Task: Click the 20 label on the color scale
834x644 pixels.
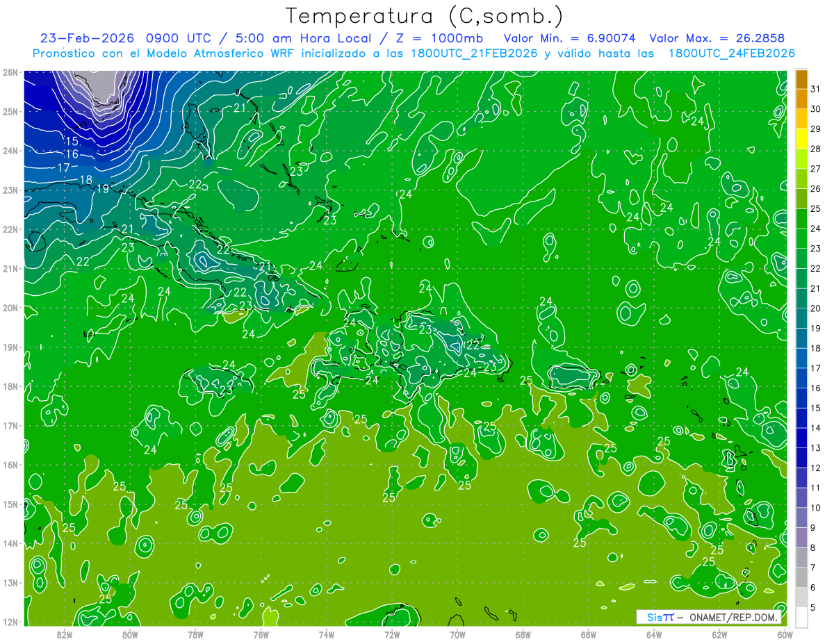Action: pyautogui.click(x=815, y=308)
